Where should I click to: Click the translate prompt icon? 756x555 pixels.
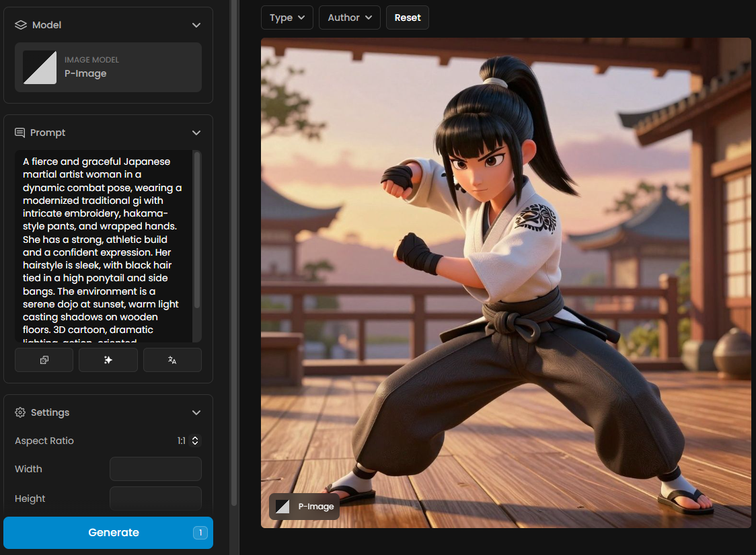coord(172,360)
